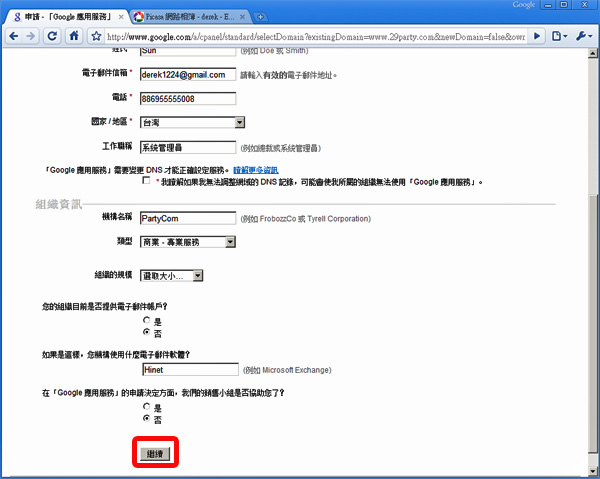
Task: Click the vertical scrollbar down arrow
Action: point(592,471)
